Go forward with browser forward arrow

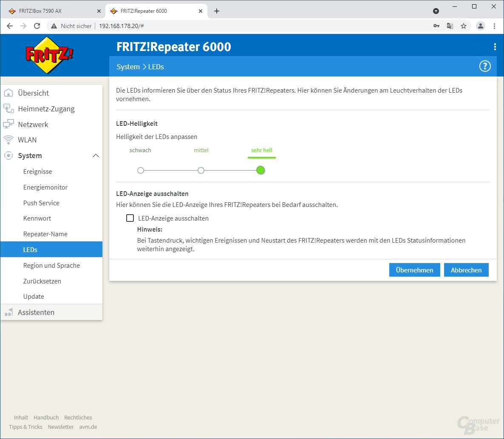23,26
